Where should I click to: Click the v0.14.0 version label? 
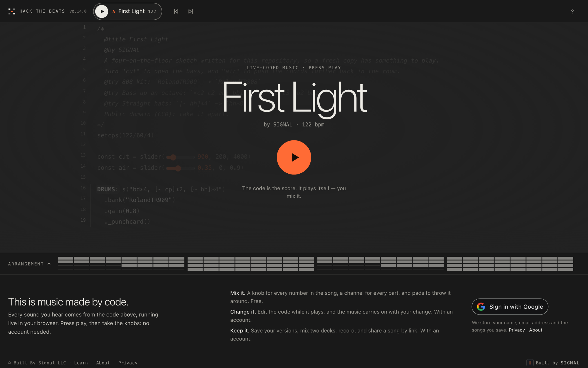(78, 11)
